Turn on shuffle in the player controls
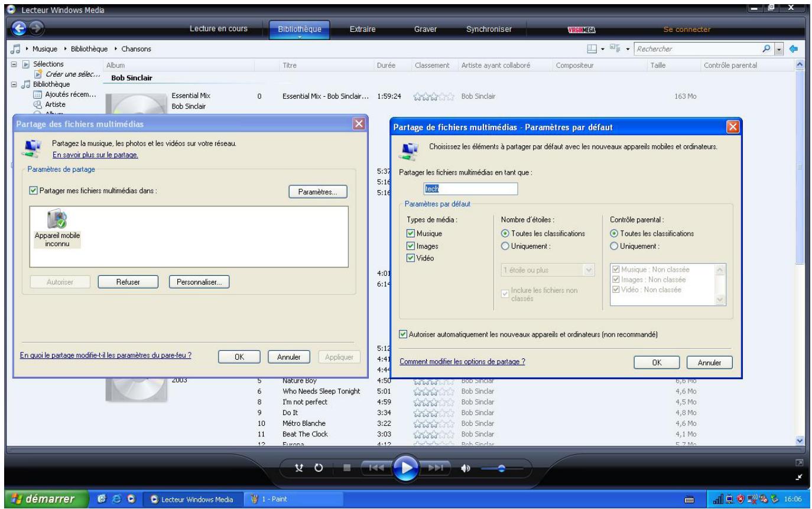 point(300,466)
